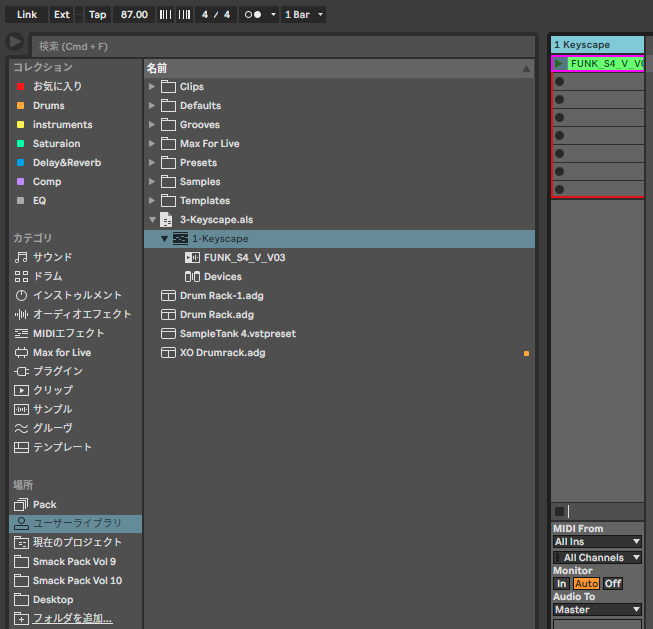Click the metronome toggle in toolbar
Image resolution: width=653 pixels, height=629 pixels.
tap(254, 15)
